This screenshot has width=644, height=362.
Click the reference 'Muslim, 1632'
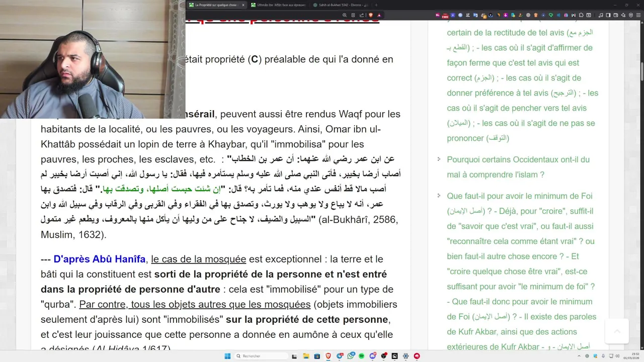click(x=70, y=235)
